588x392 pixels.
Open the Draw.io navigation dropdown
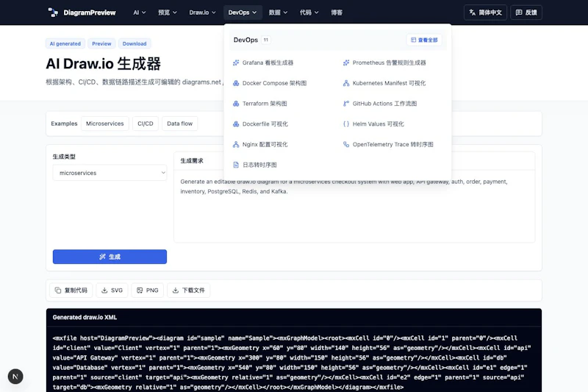click(202, 13)
